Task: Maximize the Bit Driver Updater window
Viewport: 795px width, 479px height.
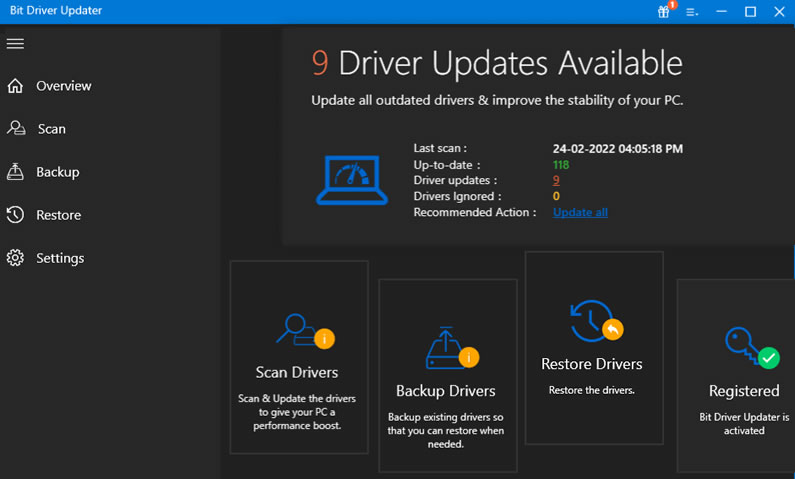Action: 750,11
